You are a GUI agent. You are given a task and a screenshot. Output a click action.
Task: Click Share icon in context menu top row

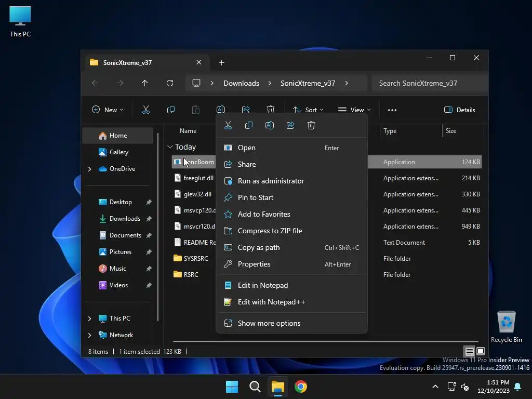(x=290, y=126)
